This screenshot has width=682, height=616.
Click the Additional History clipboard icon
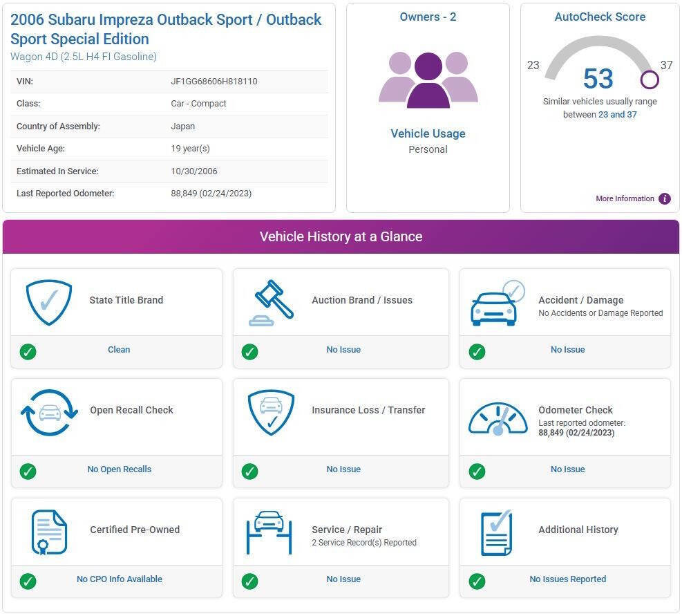coord(497,532)
